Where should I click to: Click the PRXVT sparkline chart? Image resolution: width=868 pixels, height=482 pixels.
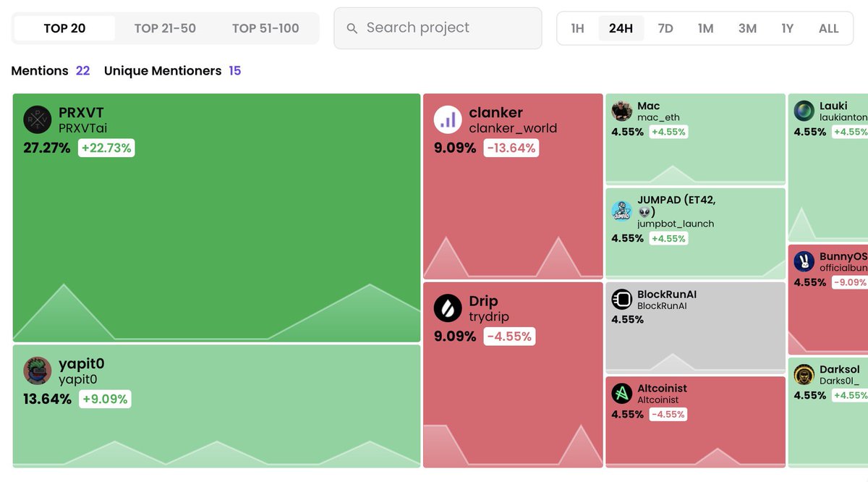[216, 312]
